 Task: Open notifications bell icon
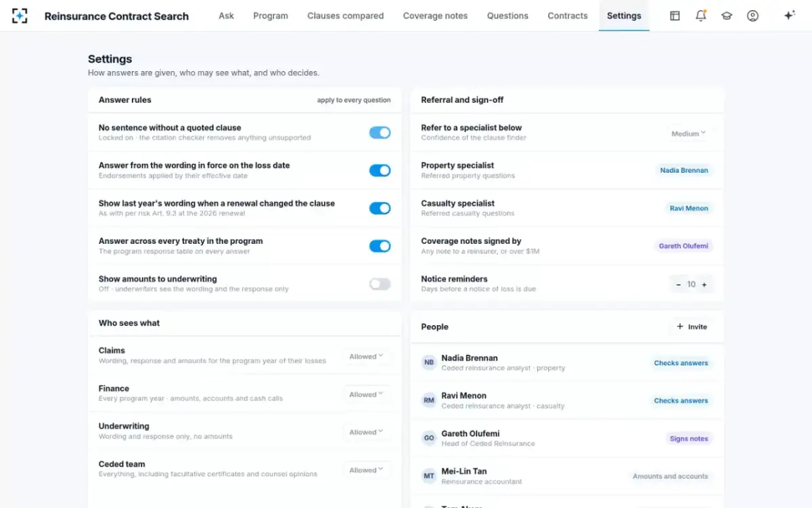(701, 16)
